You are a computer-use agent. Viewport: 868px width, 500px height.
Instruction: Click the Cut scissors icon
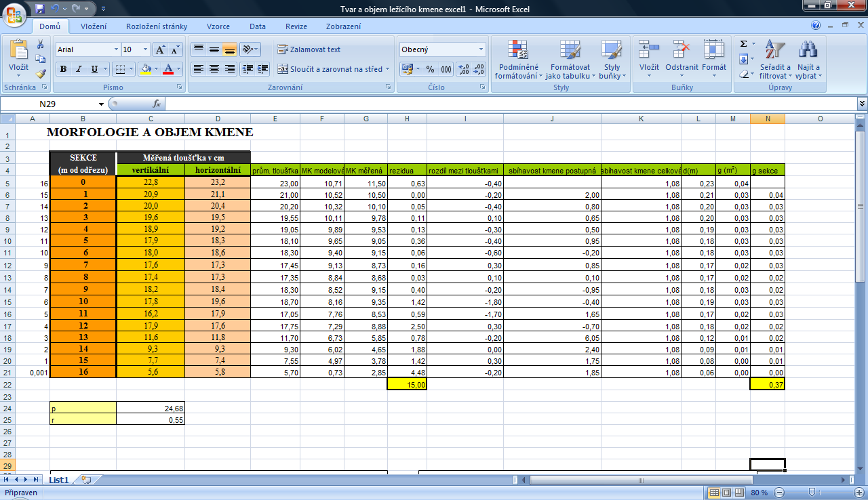(40, 44)
